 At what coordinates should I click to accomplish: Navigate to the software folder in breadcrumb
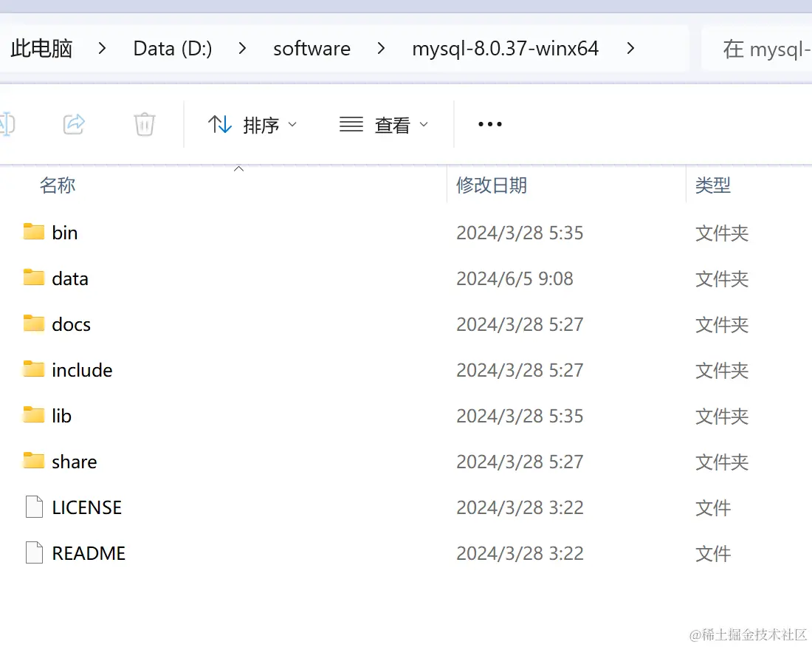click(312, 48)
